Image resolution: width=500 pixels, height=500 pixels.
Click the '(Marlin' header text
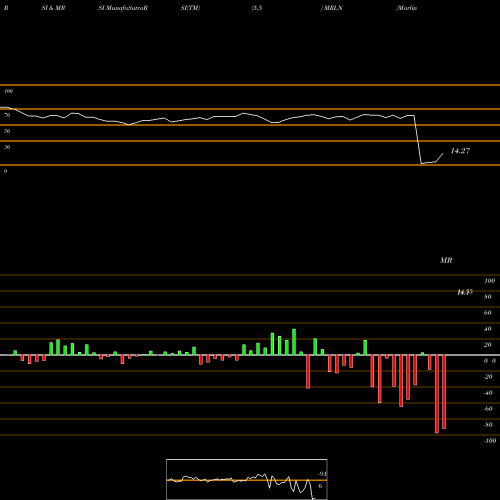(406, 8)
